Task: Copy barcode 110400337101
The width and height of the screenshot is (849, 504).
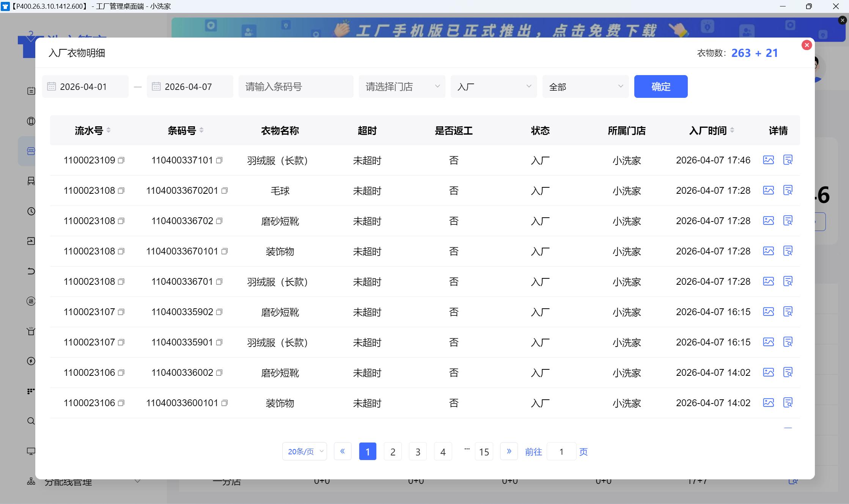Action: click(x=219, y=160)
